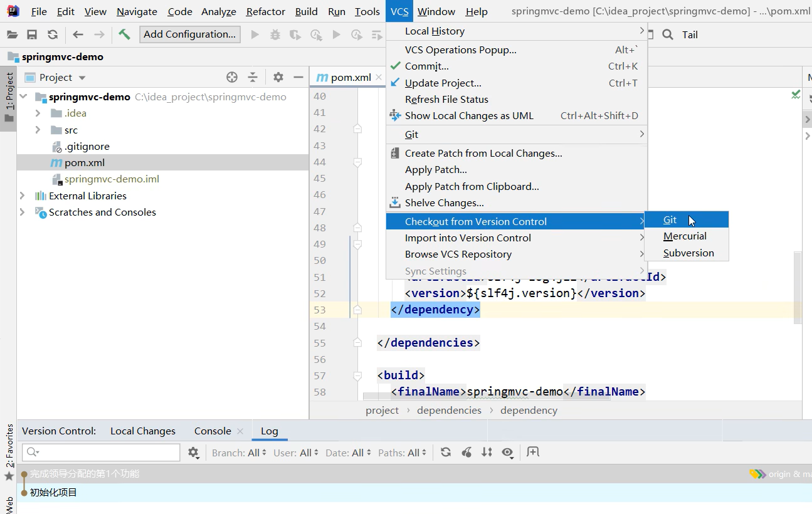This screenshot has width=812, height=514.
Task: Open the Paths: All filter dropdown
Action: point(403,453)
